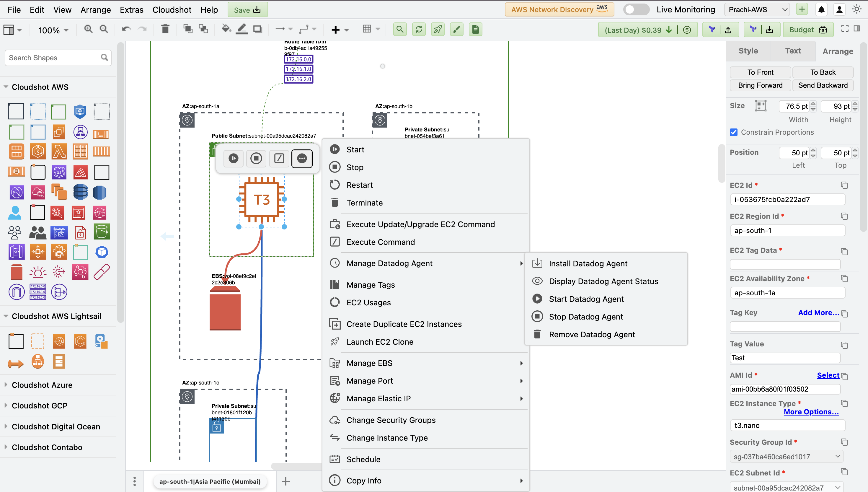Click the zoom in magnifier icon
868x492 pixels.
point(88,30)
